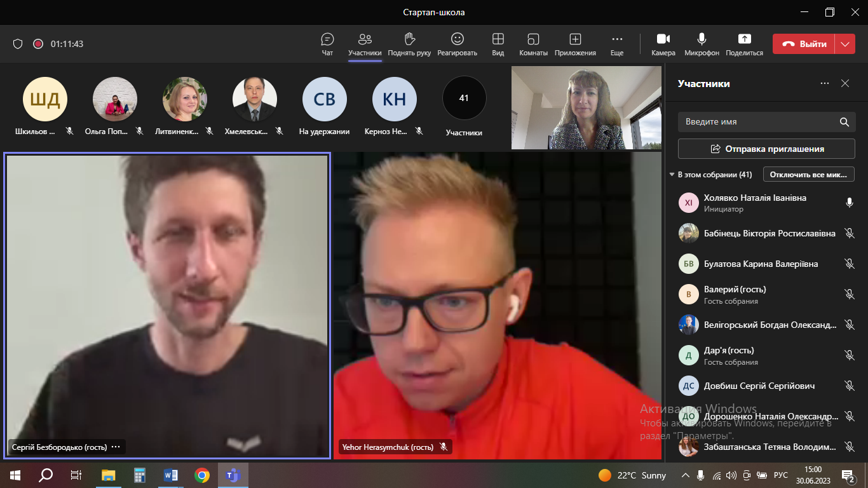Toggle the Камера (Camera) on or off
Image resolution: width=868 pixels, height=488 pixels.
click(663, 39)
